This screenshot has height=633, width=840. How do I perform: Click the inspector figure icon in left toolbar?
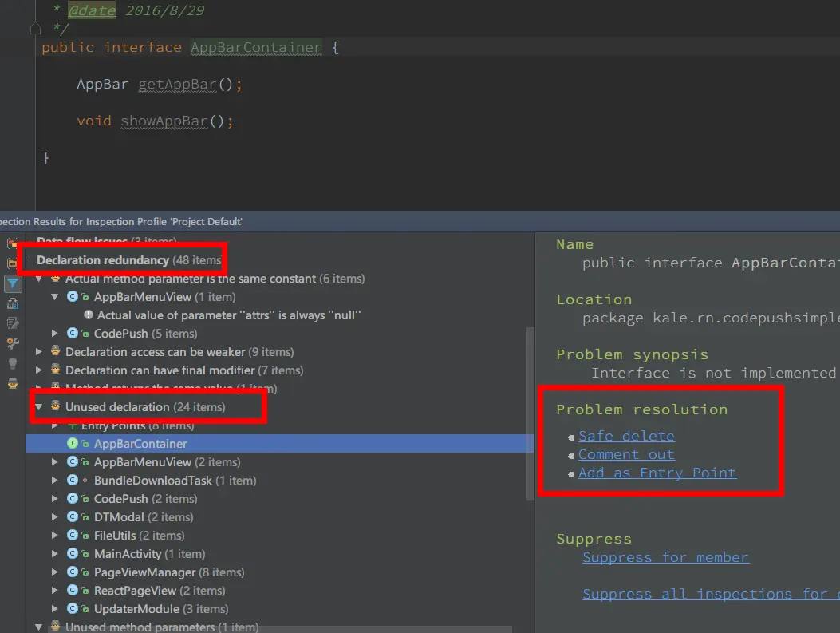coord(13,383)
